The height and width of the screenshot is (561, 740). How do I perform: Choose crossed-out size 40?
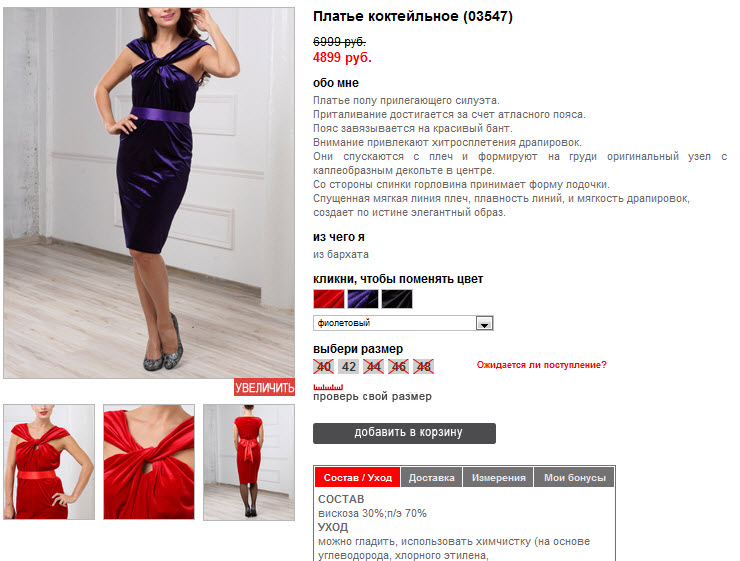(x=324, y=367)
